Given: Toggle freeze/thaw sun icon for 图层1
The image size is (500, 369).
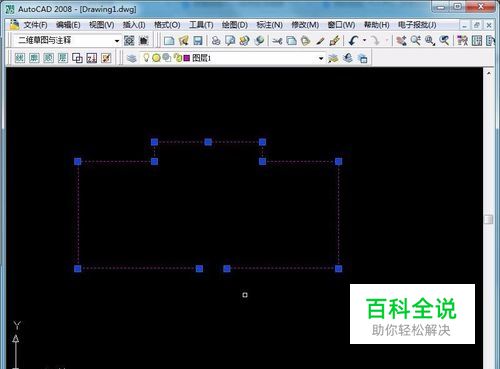Looking at the screenshot, I should pos(156,58).
